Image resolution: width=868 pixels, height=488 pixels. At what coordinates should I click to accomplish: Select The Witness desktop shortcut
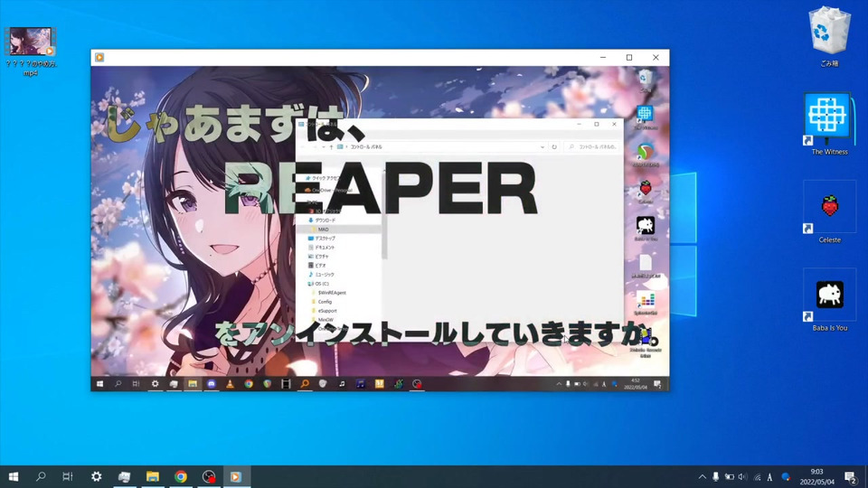[x=829, y=124]
